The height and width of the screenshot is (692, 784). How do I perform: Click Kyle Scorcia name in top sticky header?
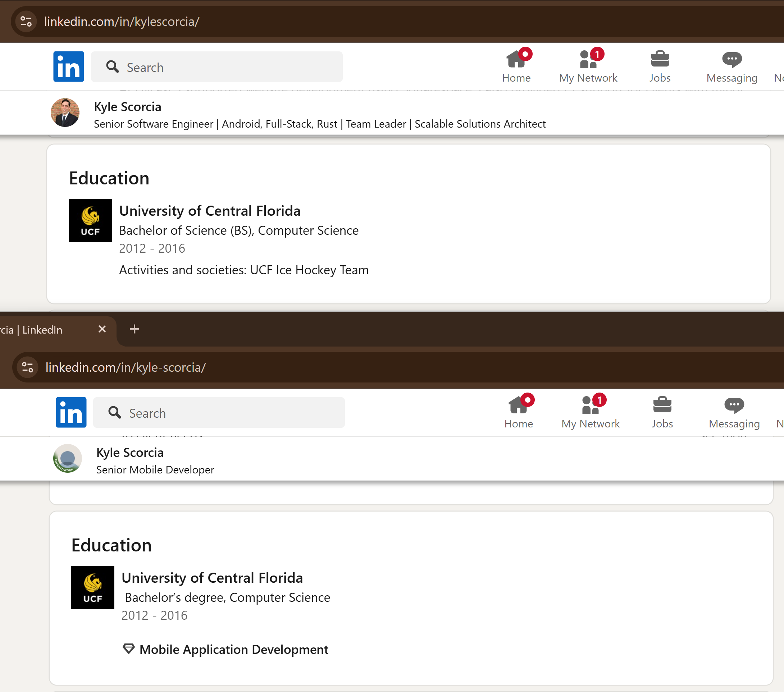pos(127,106)
